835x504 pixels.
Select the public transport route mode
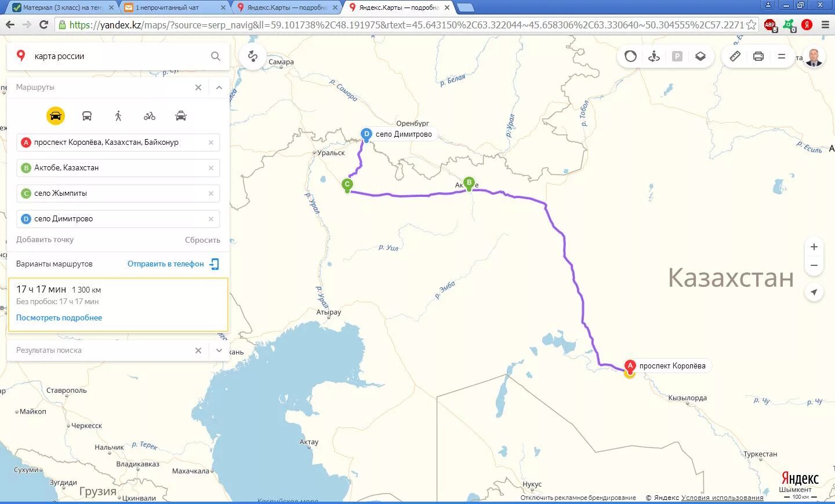tap(87, 116)
